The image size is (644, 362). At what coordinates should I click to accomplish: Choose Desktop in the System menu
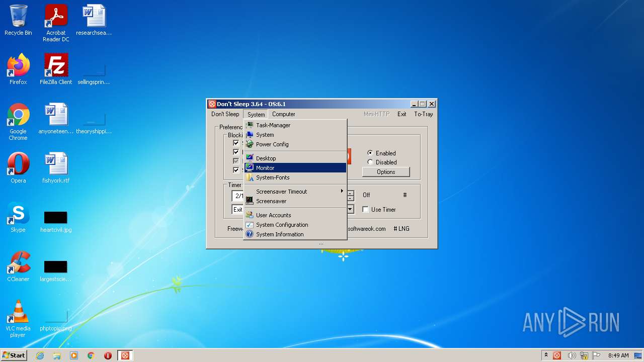pyautogui.click(x=295, y=158)
